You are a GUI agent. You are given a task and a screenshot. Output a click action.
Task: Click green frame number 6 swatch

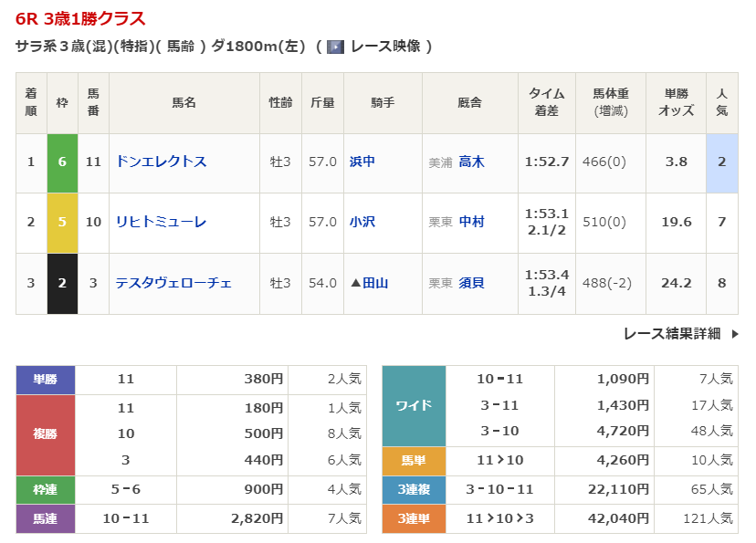(x=62, y=162)
